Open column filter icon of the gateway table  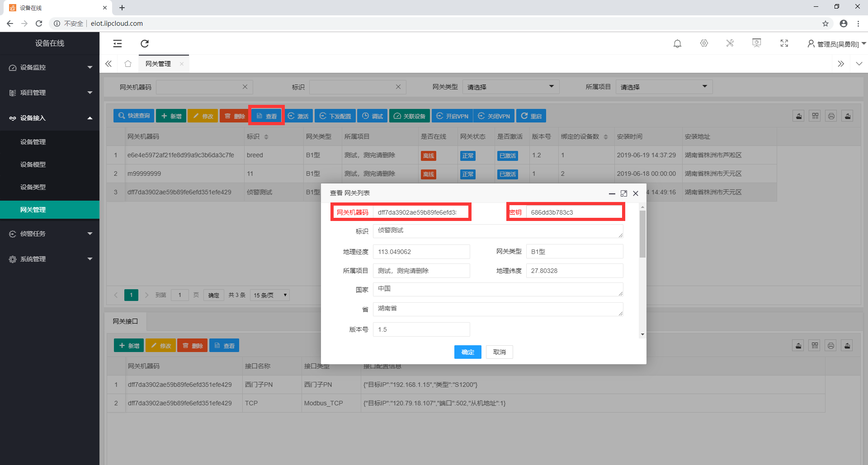(x=815, y=116)
